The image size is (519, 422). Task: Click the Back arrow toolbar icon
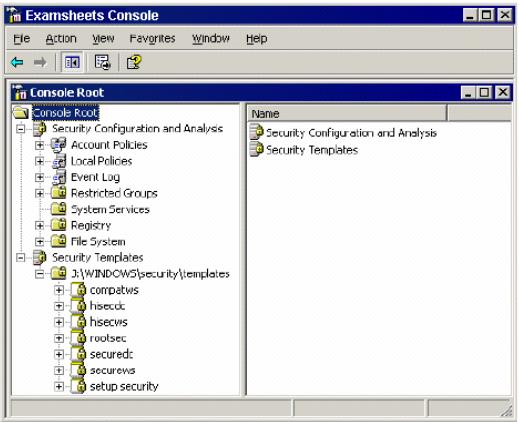point(17,62)
